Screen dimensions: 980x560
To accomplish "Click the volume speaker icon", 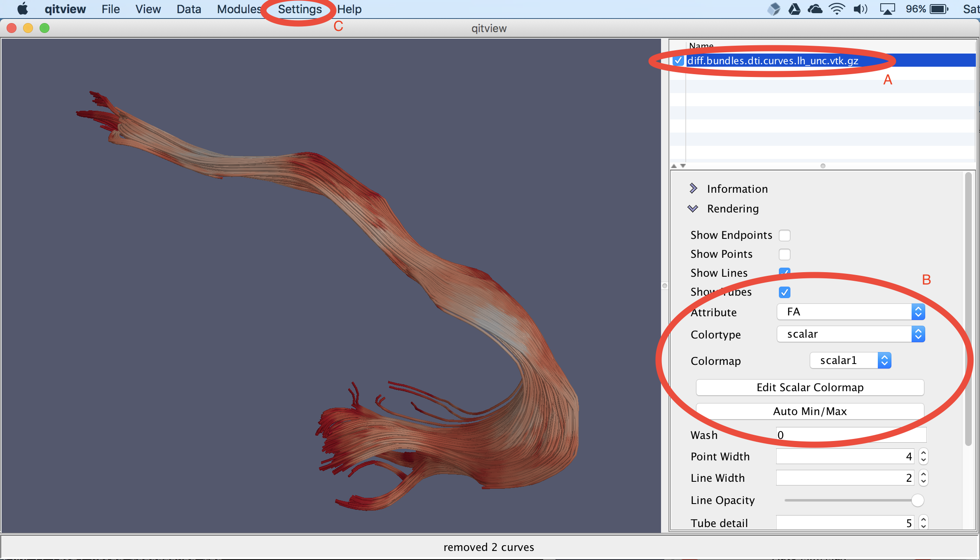I will (x=860, y=9).
